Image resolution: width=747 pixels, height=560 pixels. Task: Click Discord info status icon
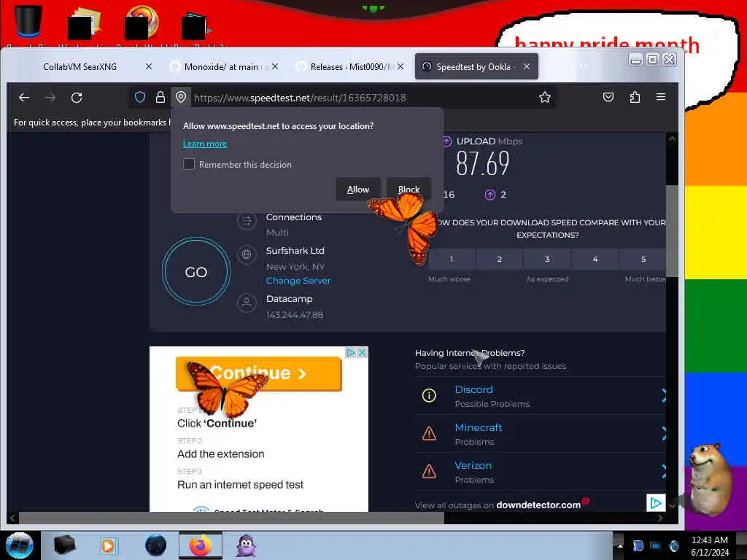pos(429,395)
